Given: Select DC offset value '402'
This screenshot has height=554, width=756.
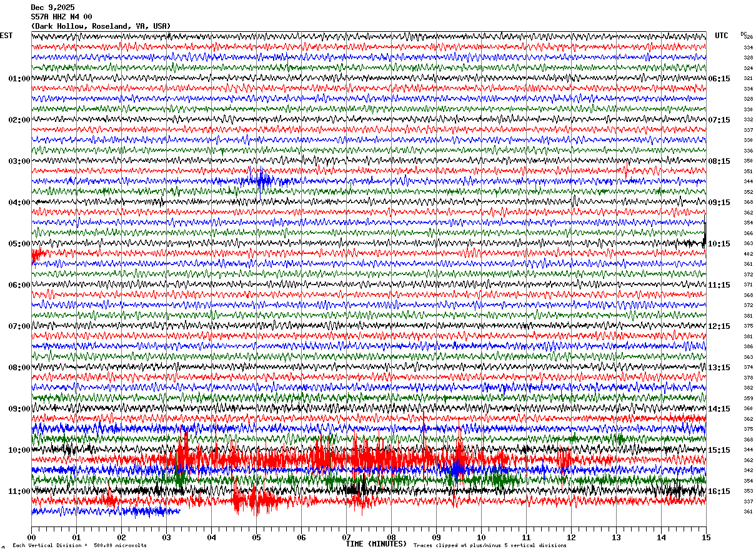Looking at the screenshot, I should tap(748, 254).
